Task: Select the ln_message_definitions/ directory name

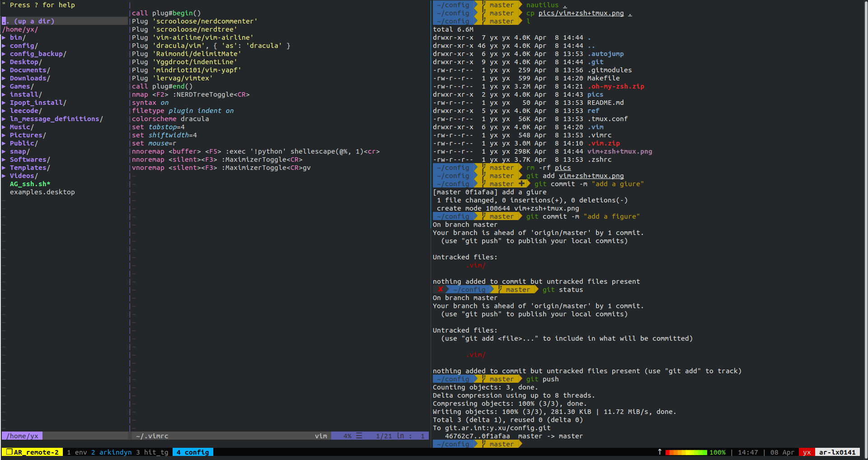Action: pos(56,119)
